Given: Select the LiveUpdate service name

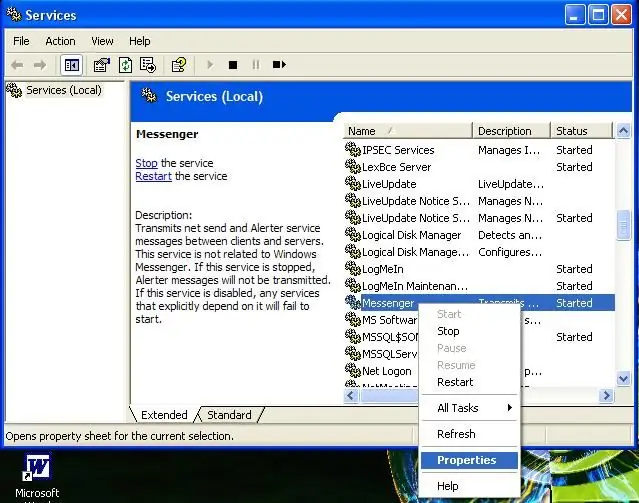Looking at the screenshot, I should coord(389,184).
